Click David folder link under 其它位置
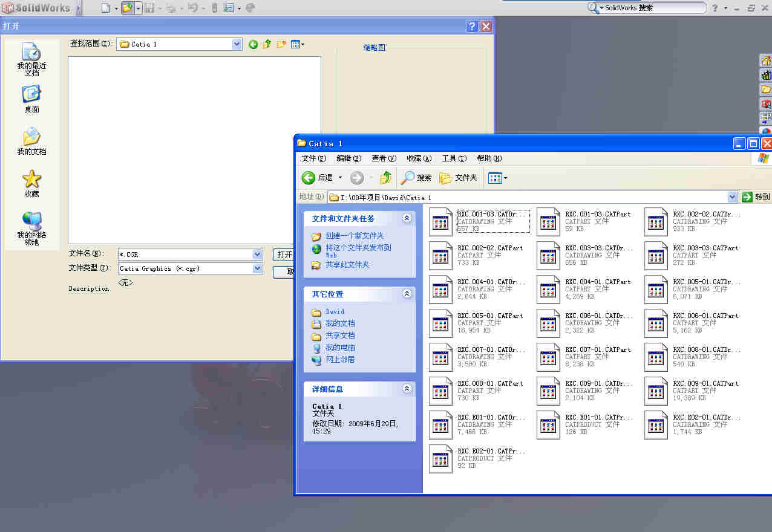The height and width of the screenshot is (532, 772). [x=335, y=312]
